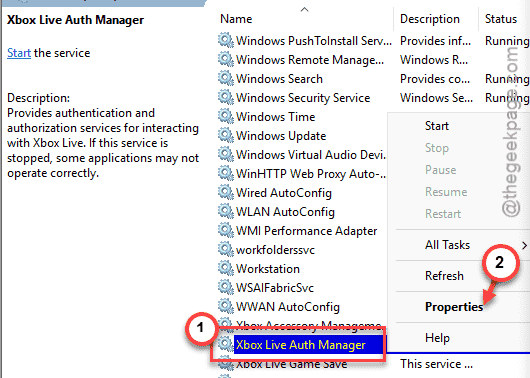Screen dimensions: 530x378
Task: Select the Wired AutoConfig service
Action: pyautogui.click(x=284, y=193)
